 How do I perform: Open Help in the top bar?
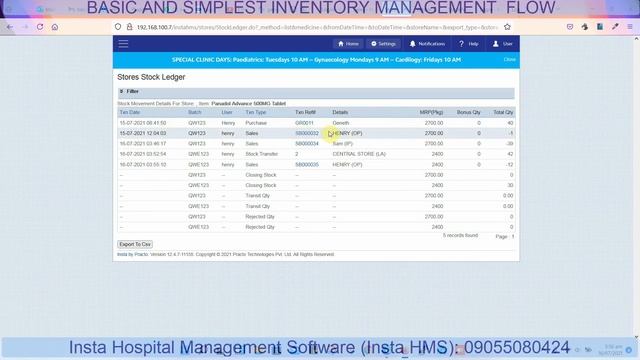[x=469, y=44]
